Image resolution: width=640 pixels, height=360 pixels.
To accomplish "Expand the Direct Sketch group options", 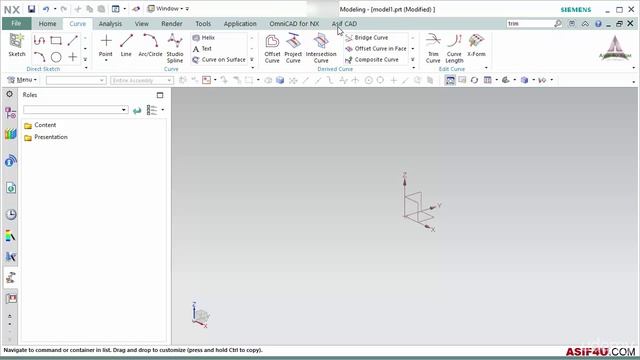I will [x=86, y=68].
